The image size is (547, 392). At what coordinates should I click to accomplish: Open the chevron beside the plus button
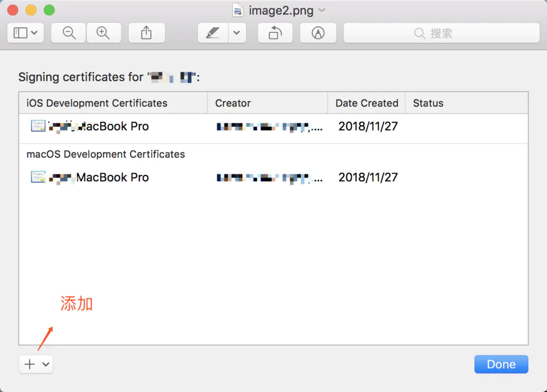(45, 364)
